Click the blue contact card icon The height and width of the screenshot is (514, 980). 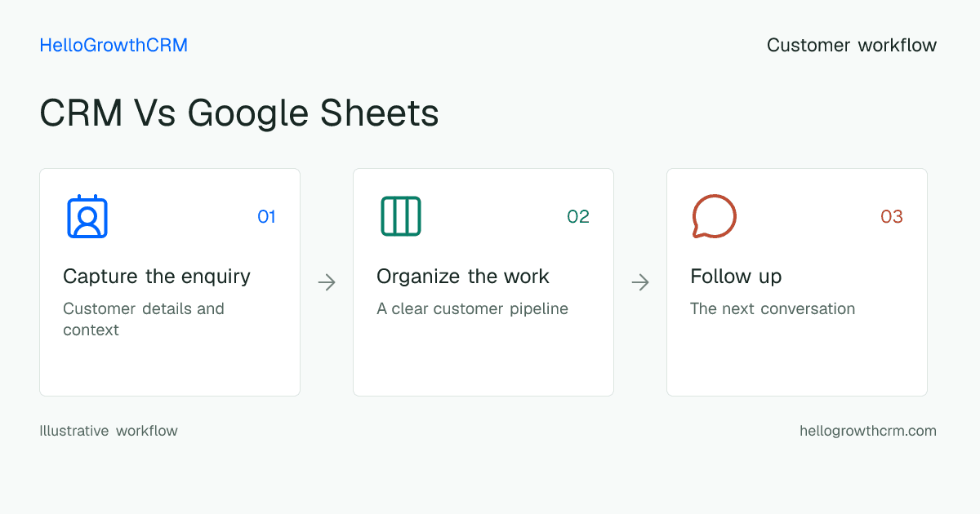[x=87, y=216]
